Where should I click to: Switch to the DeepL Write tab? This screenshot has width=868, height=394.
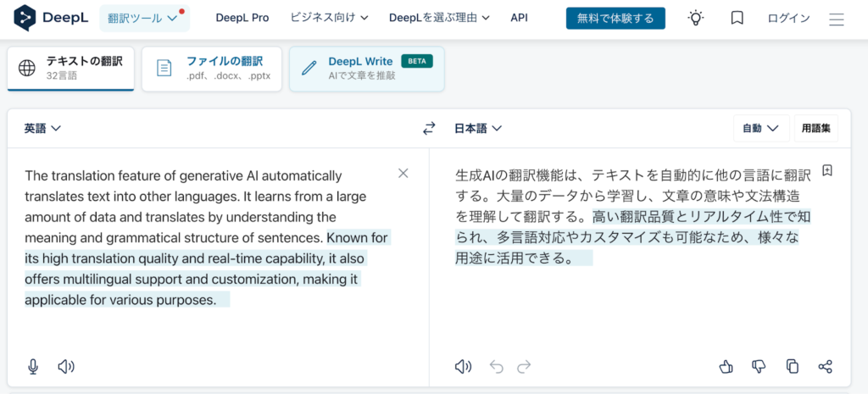pyautogui.click(x=366, y=68)
